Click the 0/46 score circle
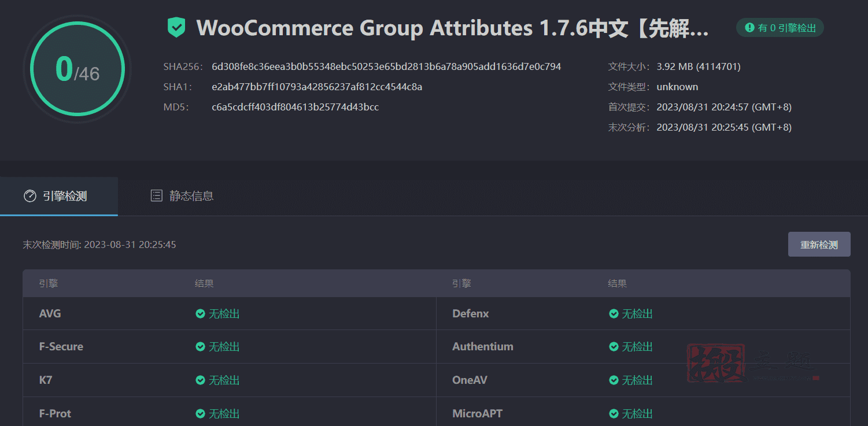 [77, 69]
